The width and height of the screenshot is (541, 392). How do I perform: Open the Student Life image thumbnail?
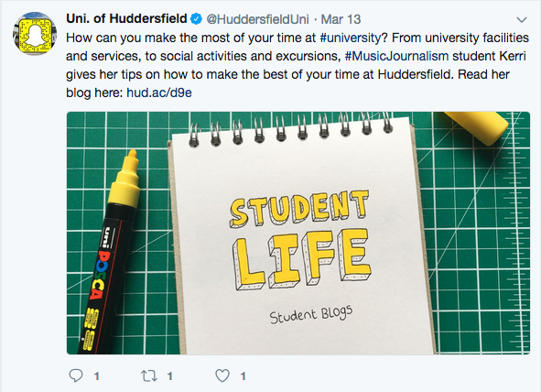[298, 233]
